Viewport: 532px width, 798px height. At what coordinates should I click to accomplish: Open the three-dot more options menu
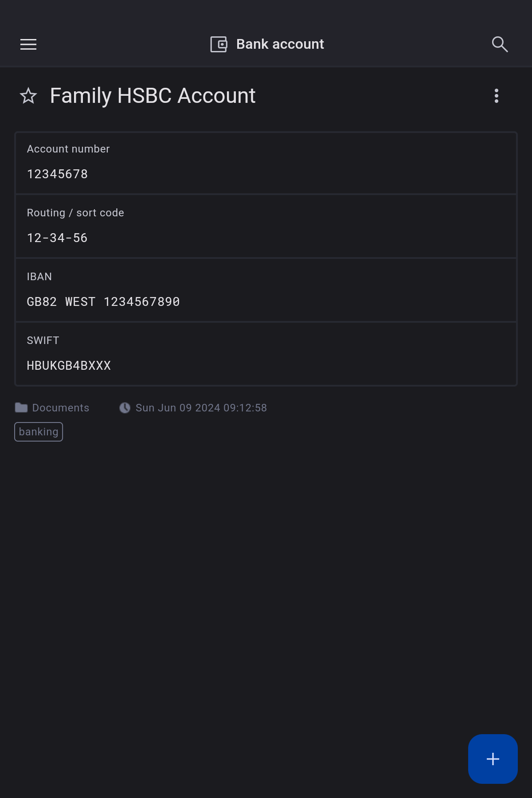(x=497, y=96)
